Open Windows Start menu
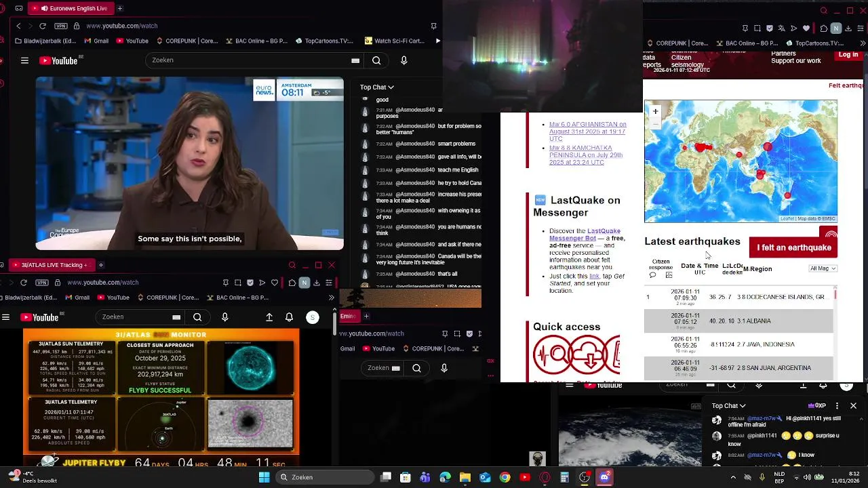 (264, 477)
